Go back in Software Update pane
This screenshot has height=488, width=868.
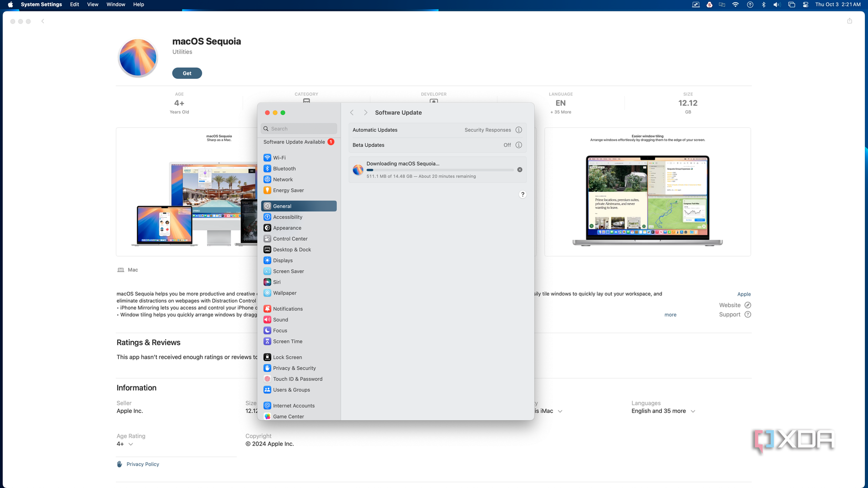pos(352,113)
